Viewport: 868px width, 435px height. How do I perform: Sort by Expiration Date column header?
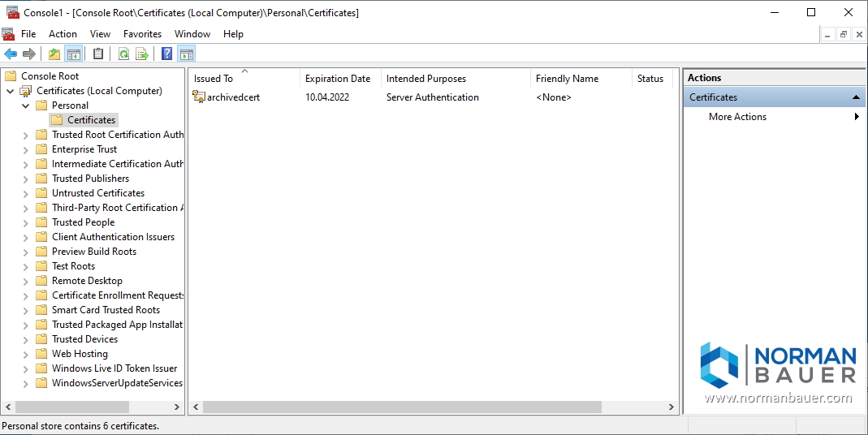pos(338,79)
